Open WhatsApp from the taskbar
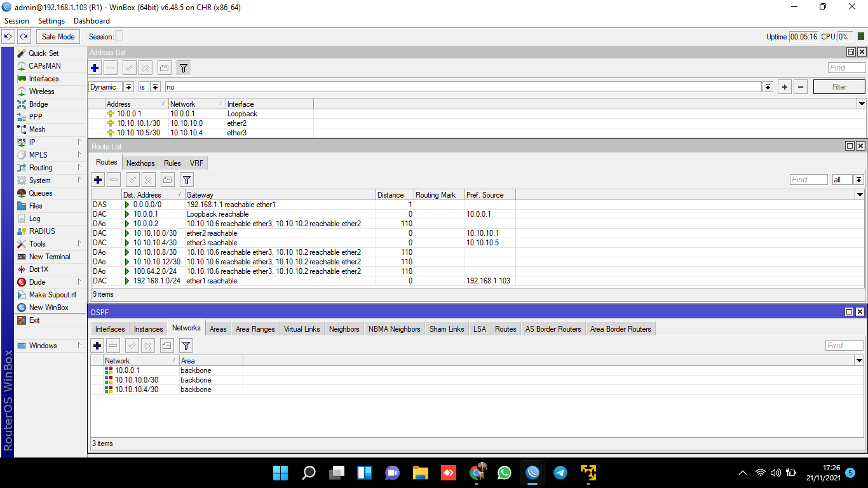The image size is (868, 488). [x=505, y=473]
